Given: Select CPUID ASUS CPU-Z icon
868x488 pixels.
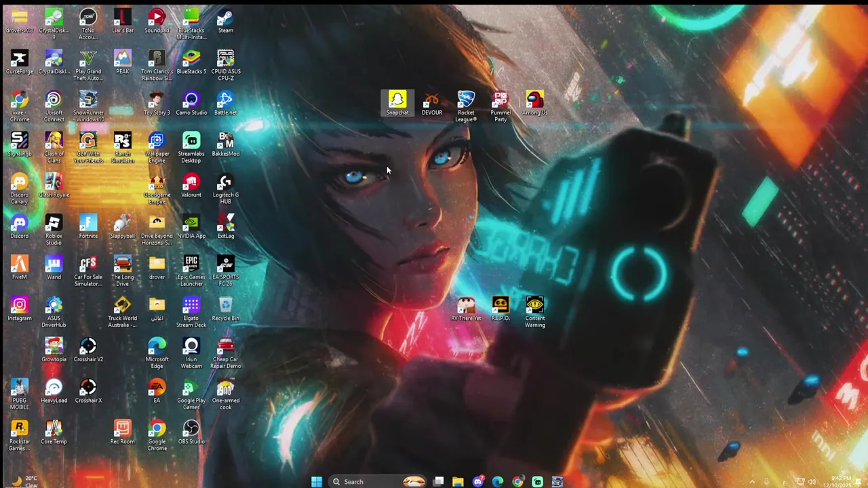Looking at the screenshot, I should [225, 65].
